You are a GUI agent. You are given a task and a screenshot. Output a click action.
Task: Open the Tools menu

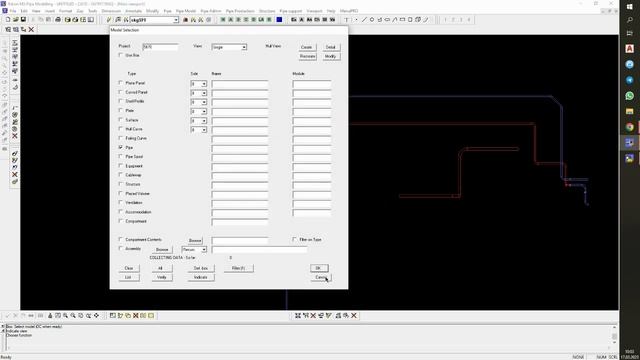[x=93, y=11]
